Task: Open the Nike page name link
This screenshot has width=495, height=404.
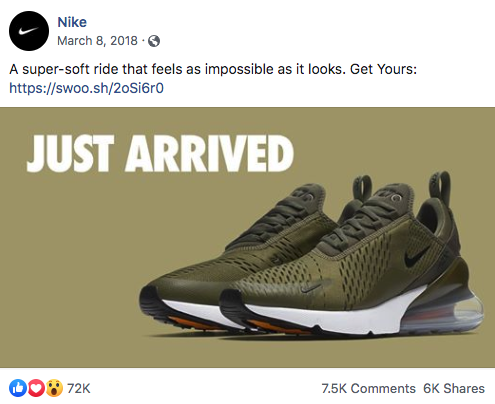Action: coord(72,22)
